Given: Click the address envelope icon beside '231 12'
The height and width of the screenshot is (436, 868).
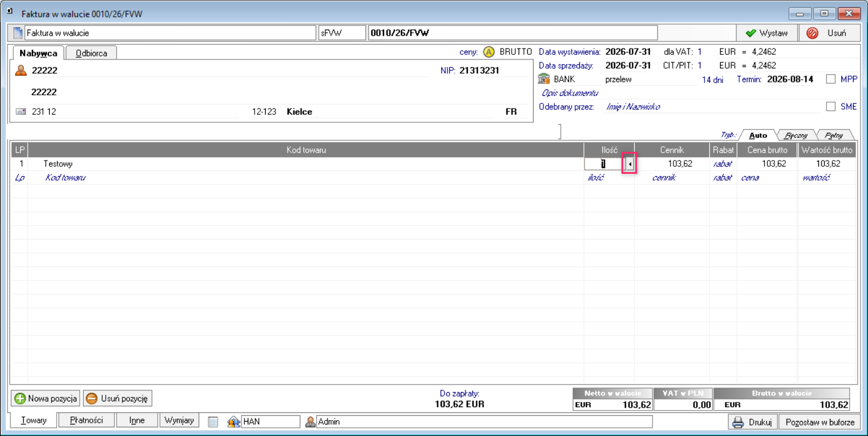Looking at the screenshot, I should point(21,111).
